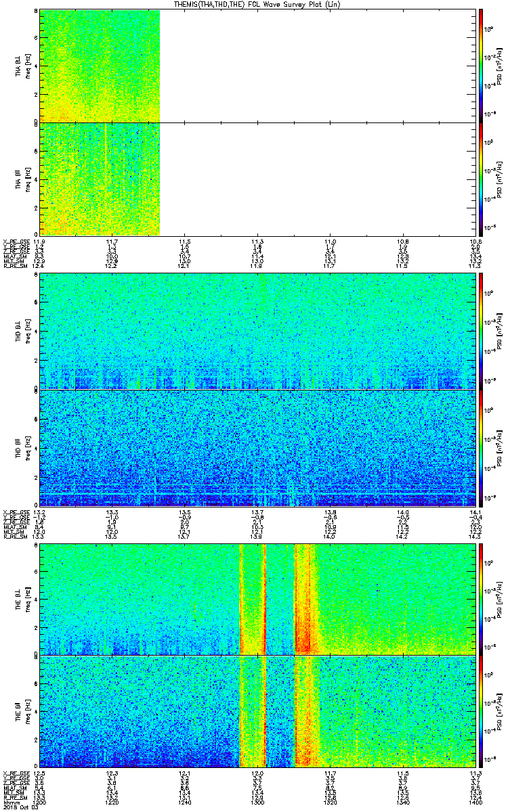The height and width of the screenshot is (812, 508).
Task: Click the THA B-perpendicular color bar
Action: click(x=480, y=66)
